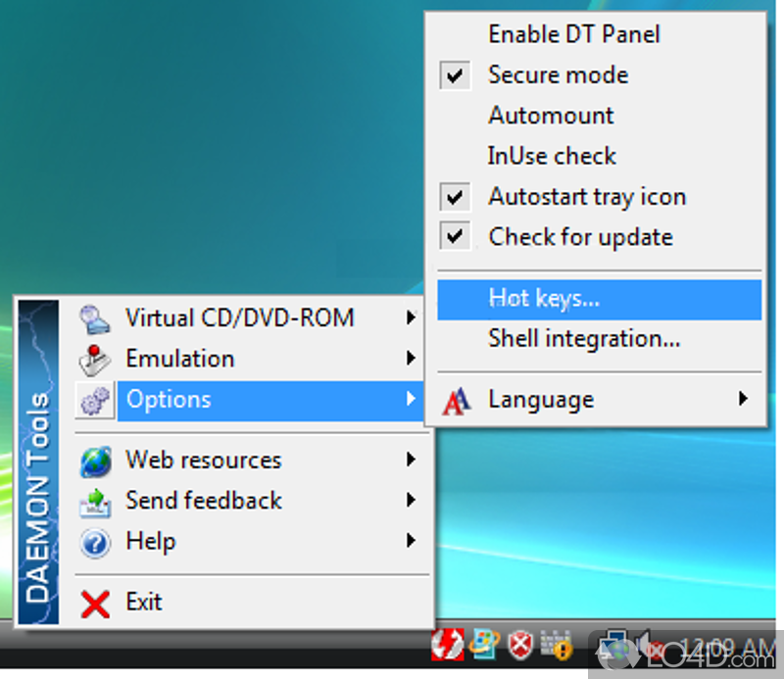Expand the Virtual CD/DVD-ROM submenu arrow
Image resolution: width=784 pixels, height=679 pixels.
pyautogui.click(x=411, y=317)
